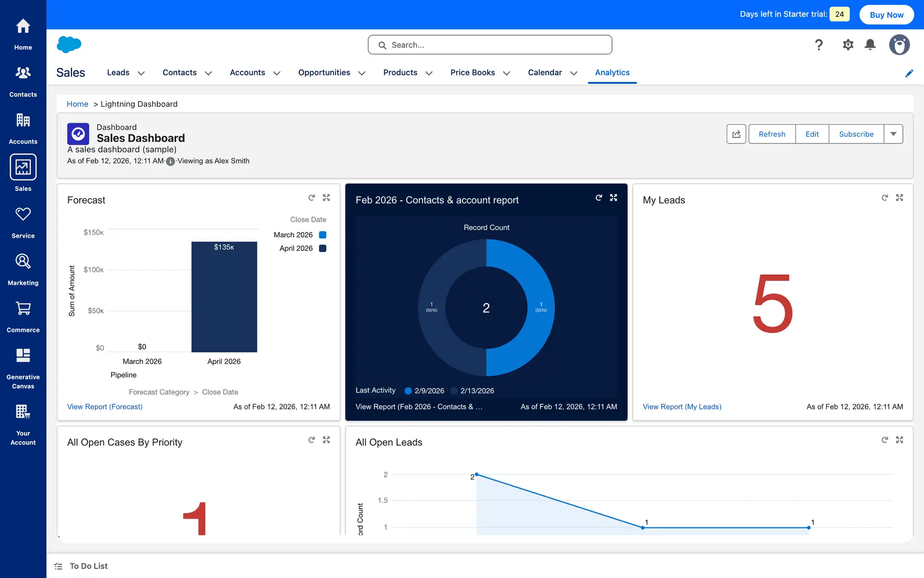Go to the Products tab

click(x=400, y=72)
